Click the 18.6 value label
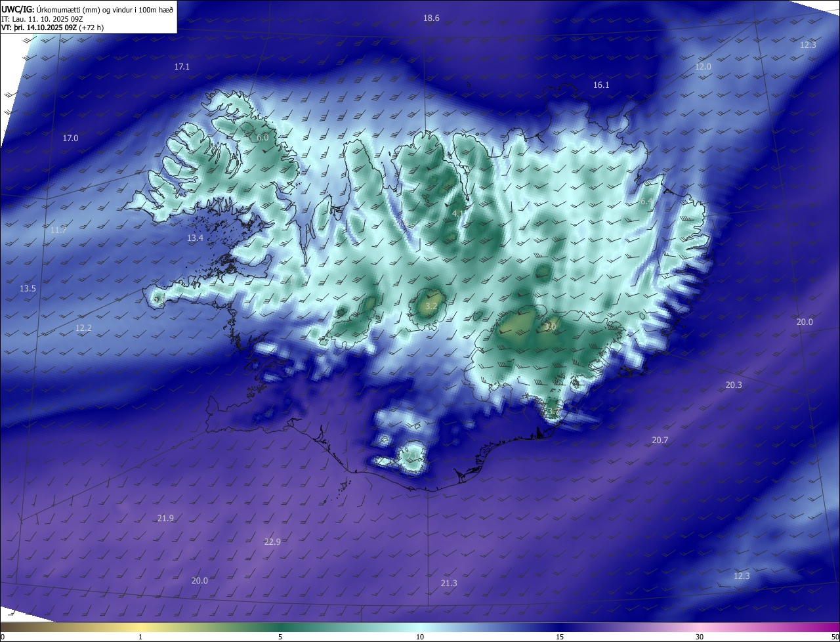The width and height of the screenshot is (840, 642). click(x=431, y=18)
